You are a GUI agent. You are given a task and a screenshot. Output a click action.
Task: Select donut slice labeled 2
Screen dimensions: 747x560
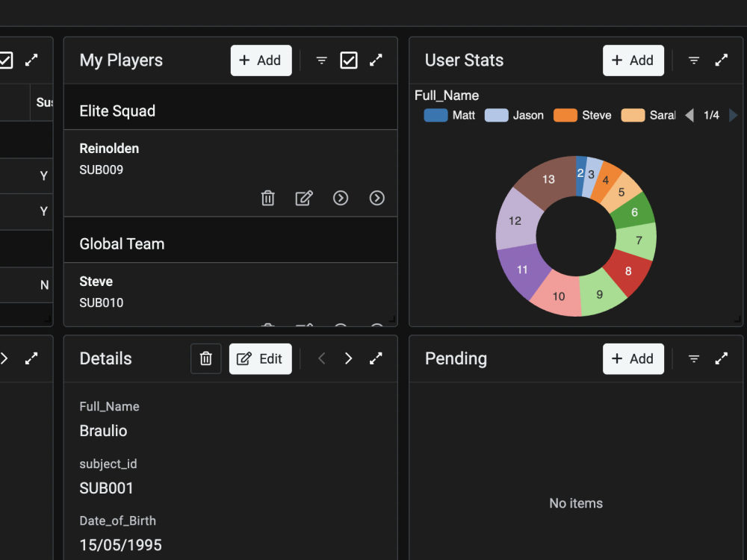click(x=580, y=173)
